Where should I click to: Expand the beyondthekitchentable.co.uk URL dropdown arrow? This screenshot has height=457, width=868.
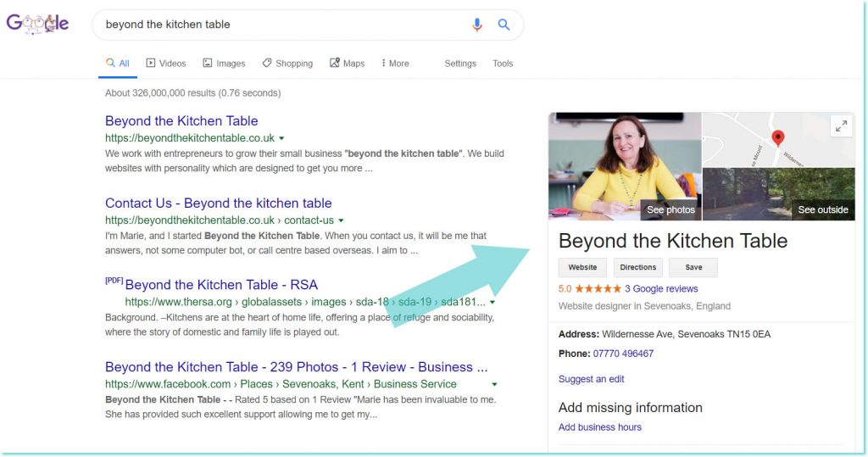tap(281, 138)
